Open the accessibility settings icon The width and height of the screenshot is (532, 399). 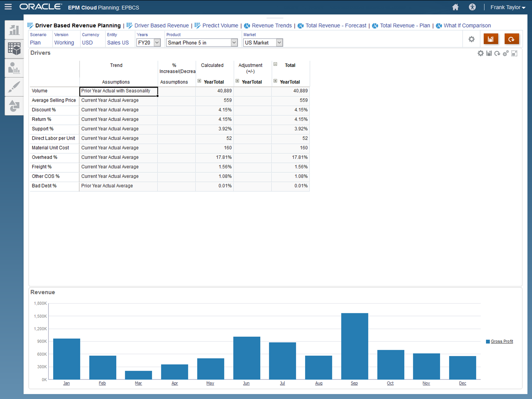pos(472,7)
